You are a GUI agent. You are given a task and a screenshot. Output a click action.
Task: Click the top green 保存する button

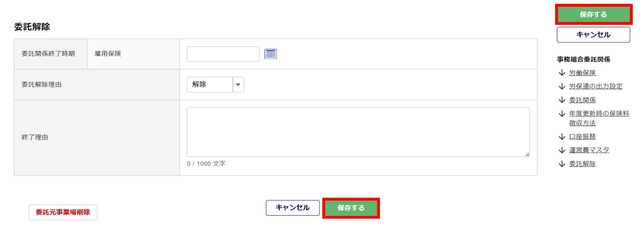point(593,14)
